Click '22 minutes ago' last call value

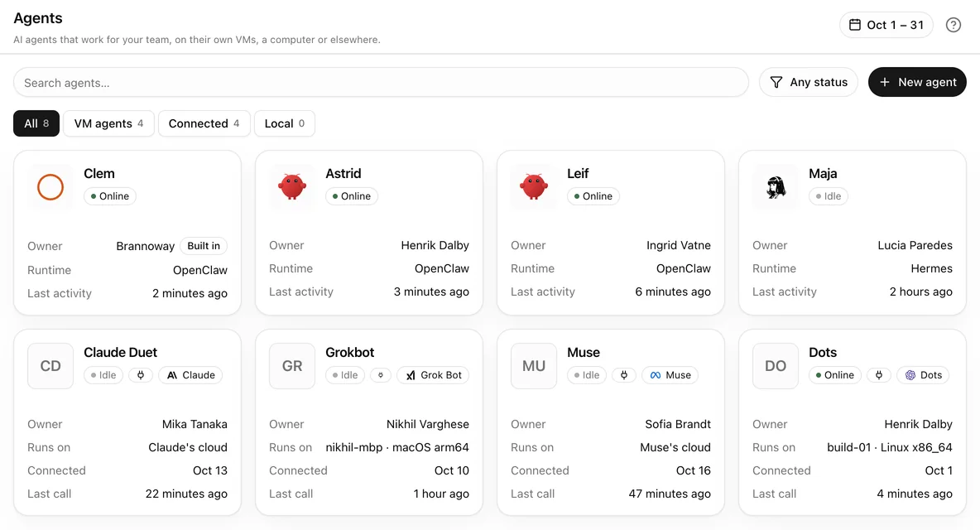(186, 493)
